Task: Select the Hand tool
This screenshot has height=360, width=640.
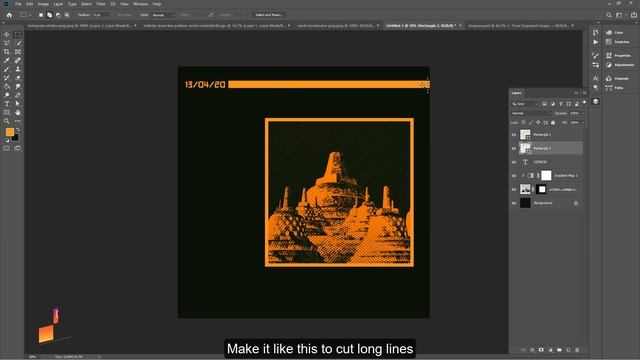Action: tap(18, 112)
